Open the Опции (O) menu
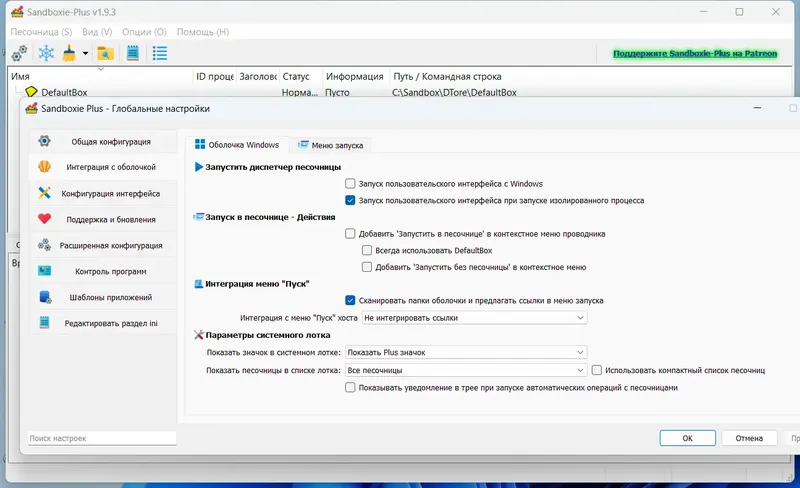Screen dimensions: 800x488 tap(144, 32)
